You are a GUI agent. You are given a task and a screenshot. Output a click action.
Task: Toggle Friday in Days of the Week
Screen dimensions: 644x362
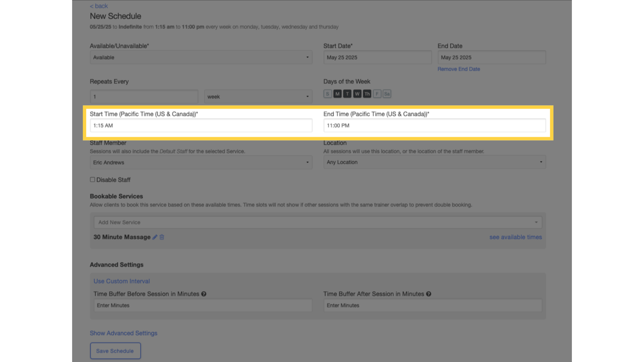click(x=377, y=94)
